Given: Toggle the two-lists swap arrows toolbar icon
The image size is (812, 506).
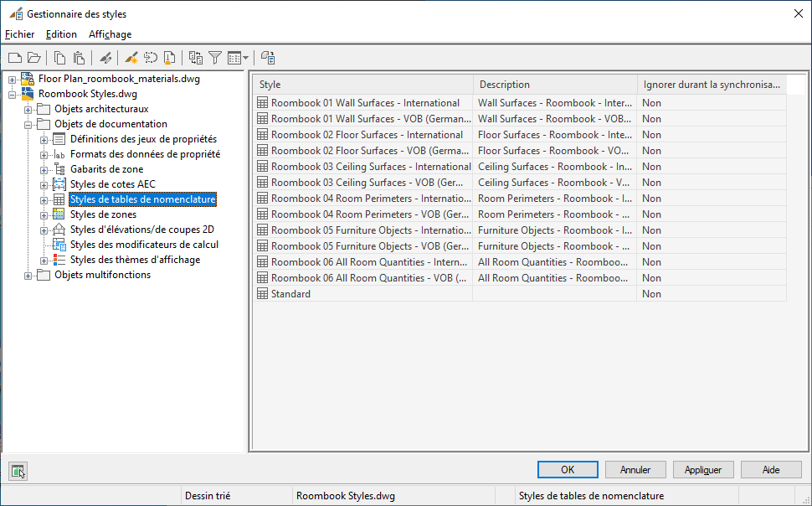Looking at the screenshot, I should [x=196, y=58].
